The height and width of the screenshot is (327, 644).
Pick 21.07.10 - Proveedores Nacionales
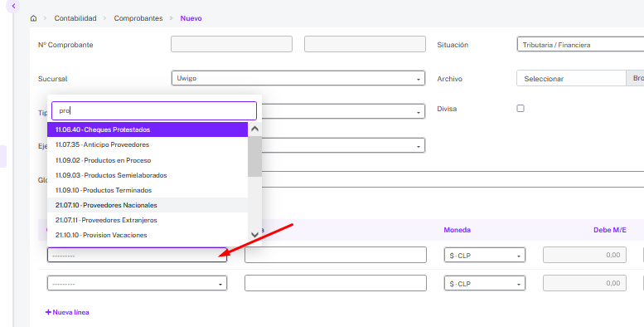148,205
